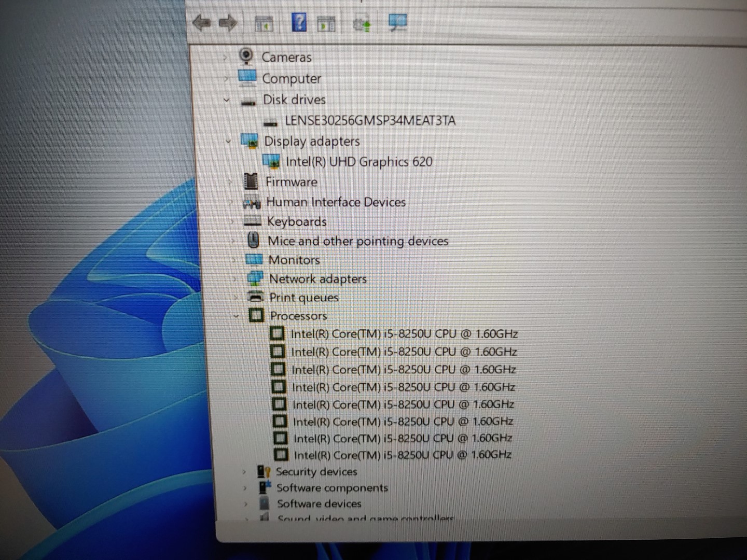This screenshot has width=747, height=560.
Task: Select the Security devices key icon
Action: 264,471
